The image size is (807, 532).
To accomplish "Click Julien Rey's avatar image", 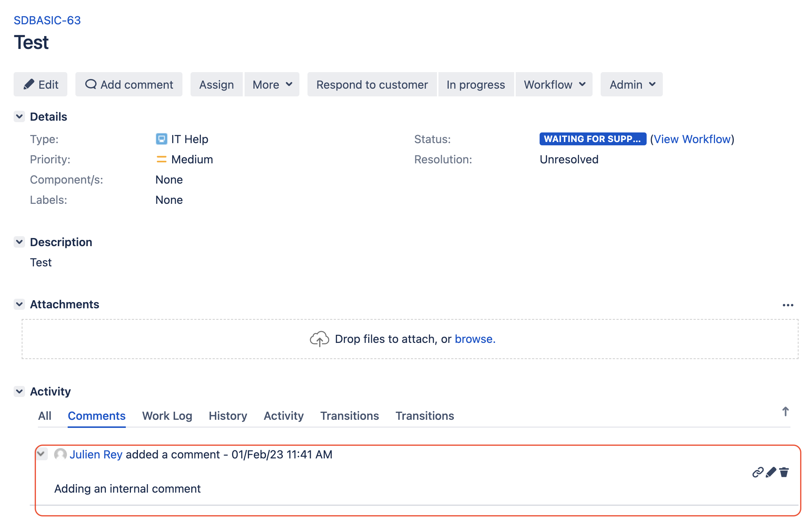I will pyautogui.click(x=60, y=454).
